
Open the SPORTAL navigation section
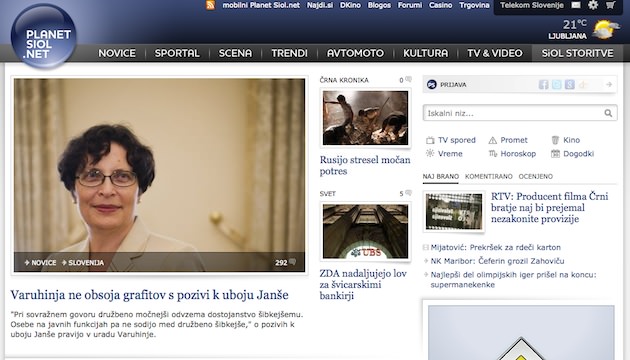tap(177, 53)
